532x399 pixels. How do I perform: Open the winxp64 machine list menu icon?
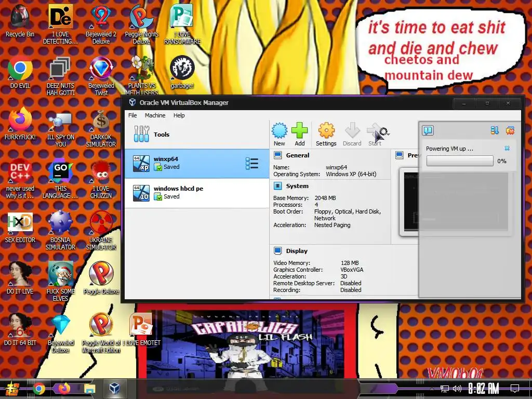[252, 164]
